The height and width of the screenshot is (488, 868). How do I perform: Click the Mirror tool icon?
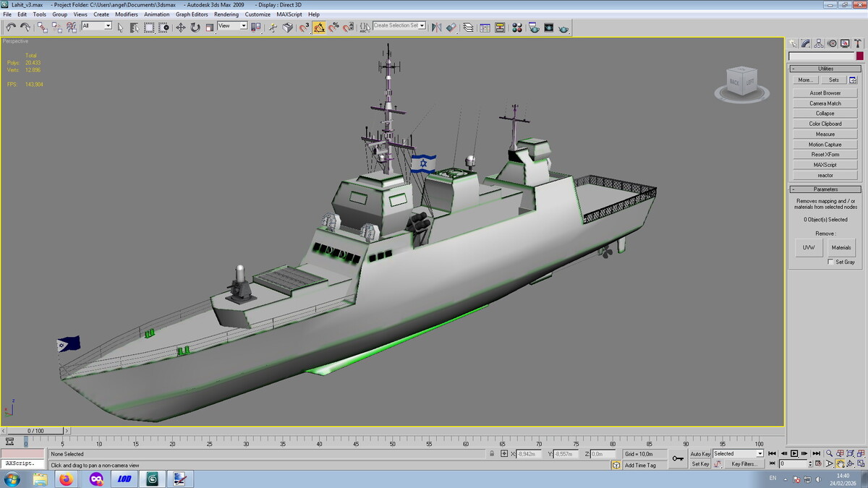coord(436,27)
